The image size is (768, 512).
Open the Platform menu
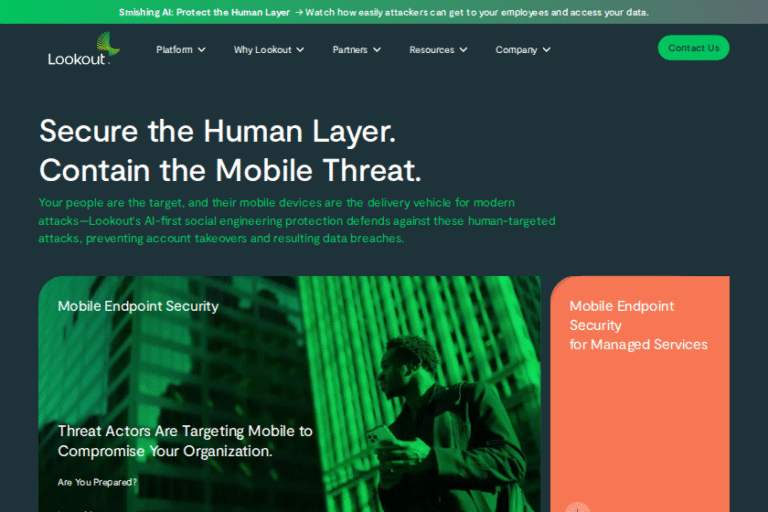[x=180, y=49]
